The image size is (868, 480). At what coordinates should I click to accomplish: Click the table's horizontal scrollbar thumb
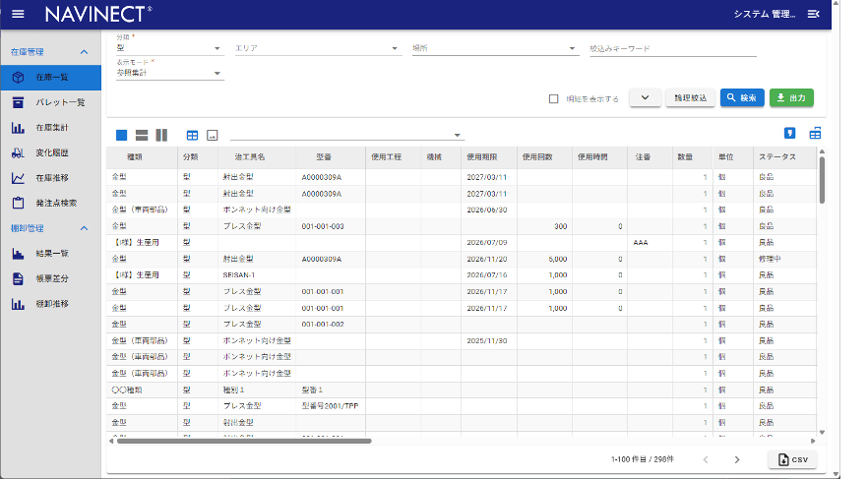coord(244,442)
